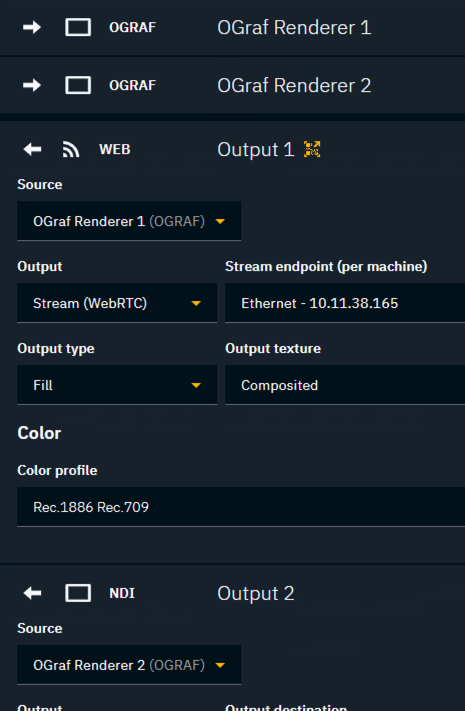This screenshot has height=711, width=465.
Task: Open the Color profile Rec.1886 Rec.709 dropdown
Action: click(x=241, y=507)
